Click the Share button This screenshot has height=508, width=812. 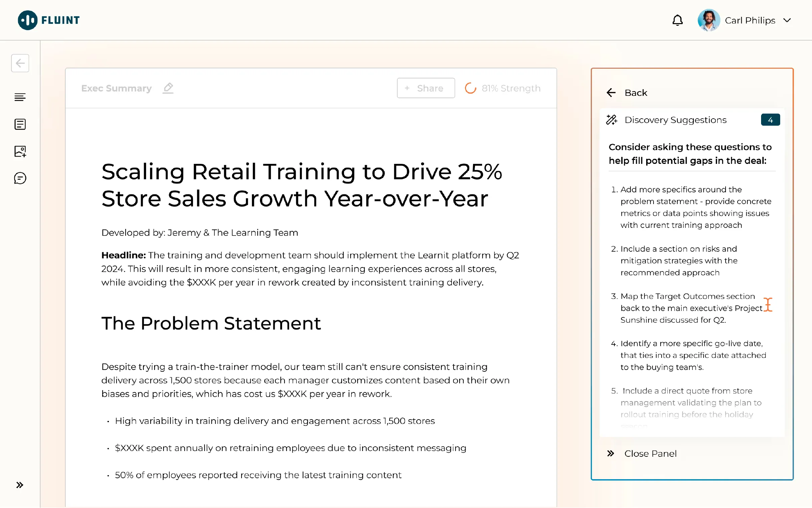(425, 88)
